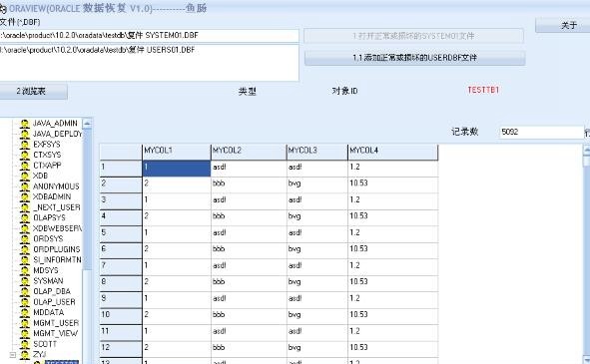Click the add USER DBF file button
Screen dimensions: 590x364
(x=414, y=58)
